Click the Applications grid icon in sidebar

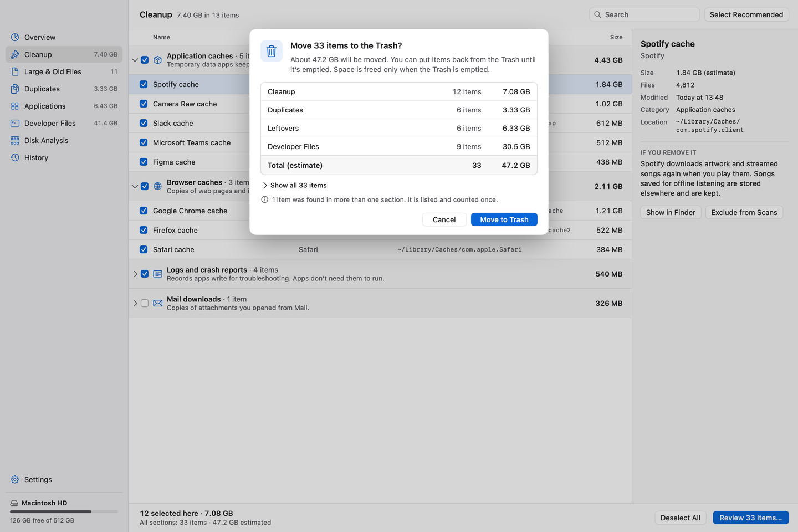coord(15,106)
